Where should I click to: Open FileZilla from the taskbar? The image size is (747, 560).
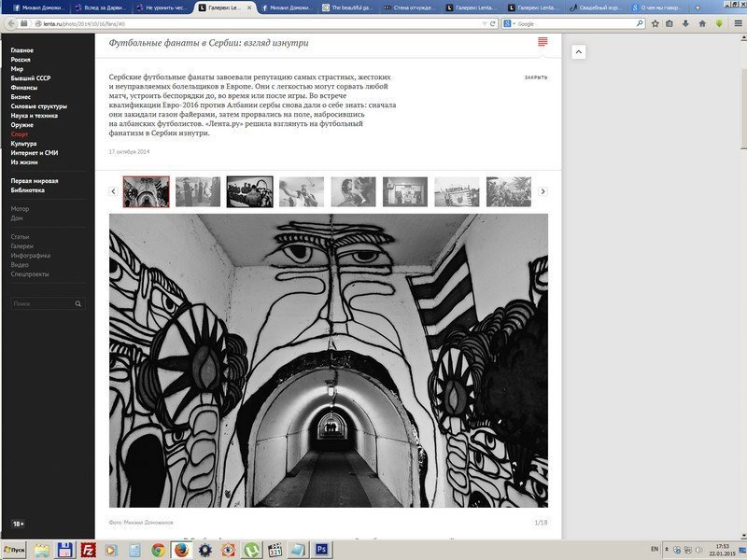pyautogui.click(x=88, y=550)
